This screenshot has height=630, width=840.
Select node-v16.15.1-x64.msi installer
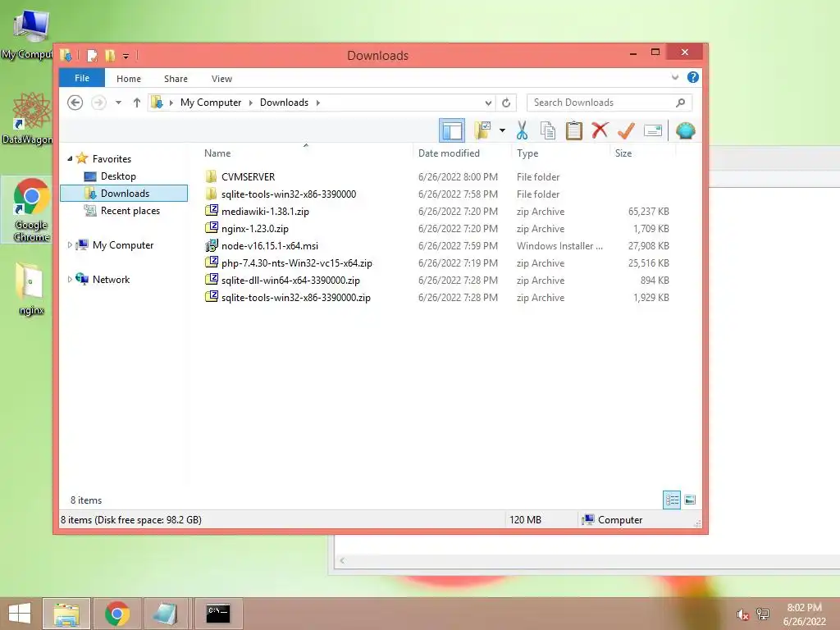coord(269,246)
